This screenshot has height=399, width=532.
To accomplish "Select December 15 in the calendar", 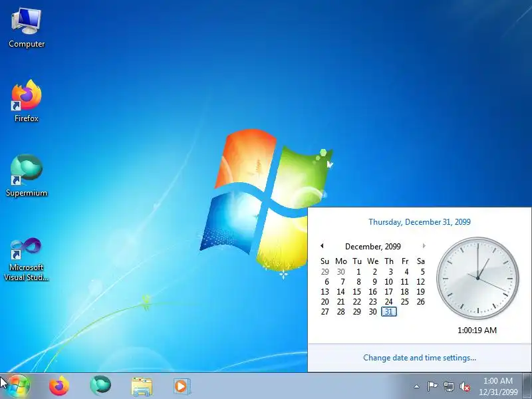I will click(356, 292).
